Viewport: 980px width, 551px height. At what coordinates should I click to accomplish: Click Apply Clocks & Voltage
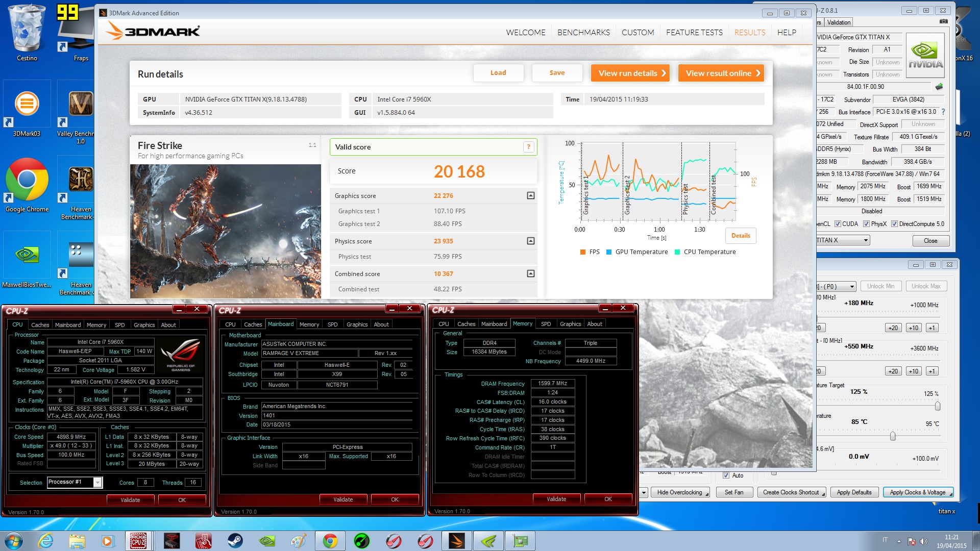click(x=918, y=492)
